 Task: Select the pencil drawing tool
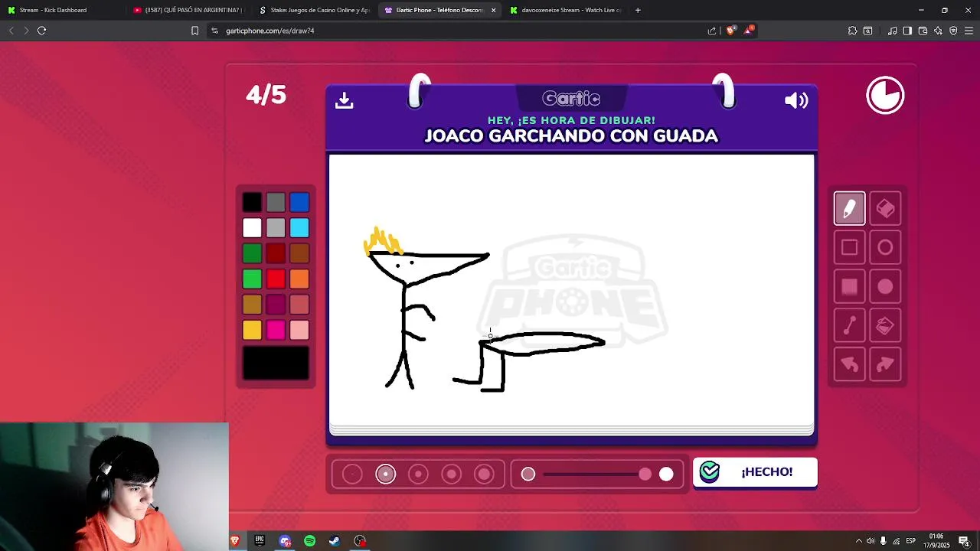pos(849,208)
